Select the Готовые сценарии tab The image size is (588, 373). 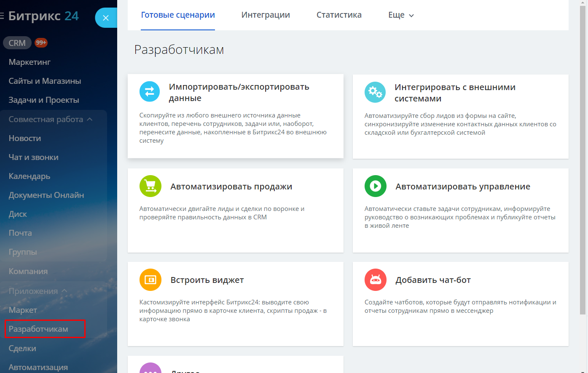tap(178, 15)
